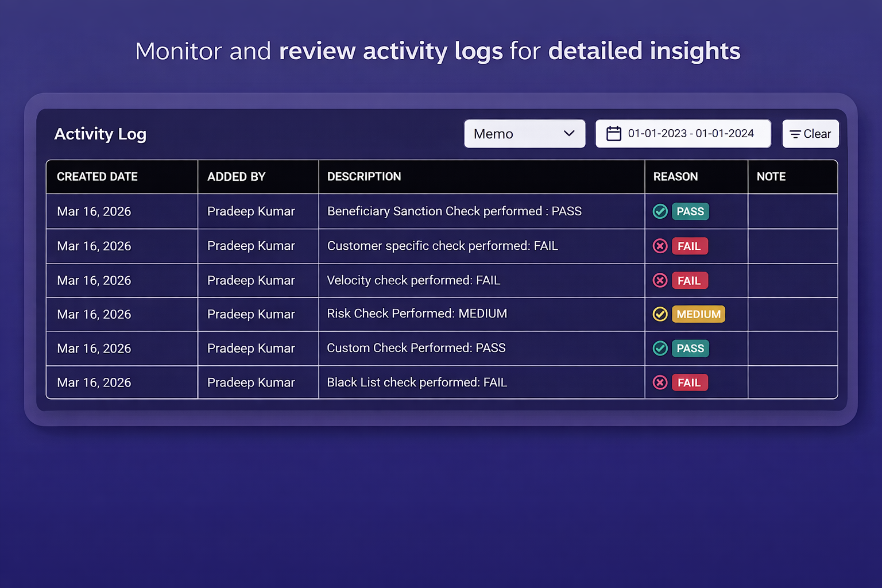Open the Memo filter dropdown
This screenshot has height=588, width=882.
(524, 133)
